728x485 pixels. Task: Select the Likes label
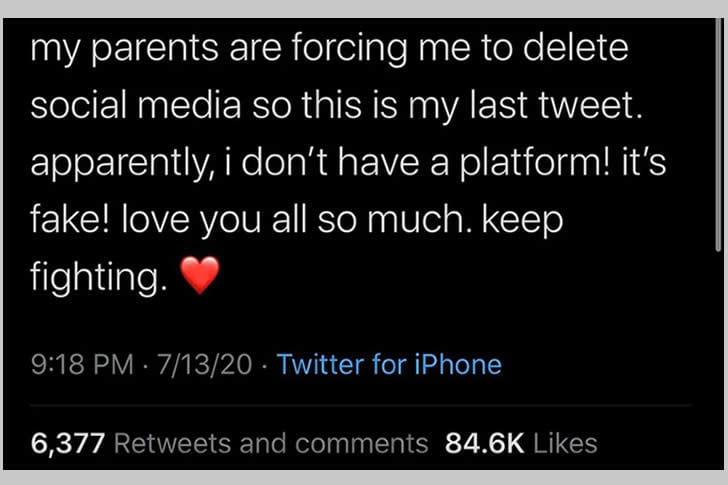tap(565, 443)
